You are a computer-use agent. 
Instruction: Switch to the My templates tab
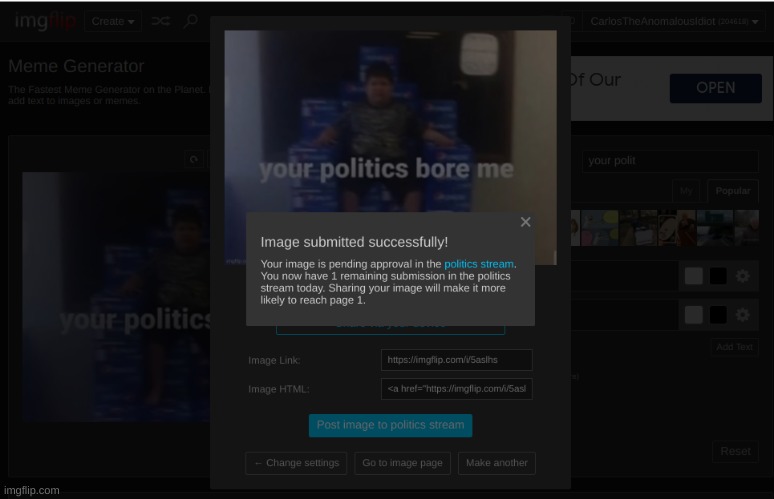tap(686, 191)
